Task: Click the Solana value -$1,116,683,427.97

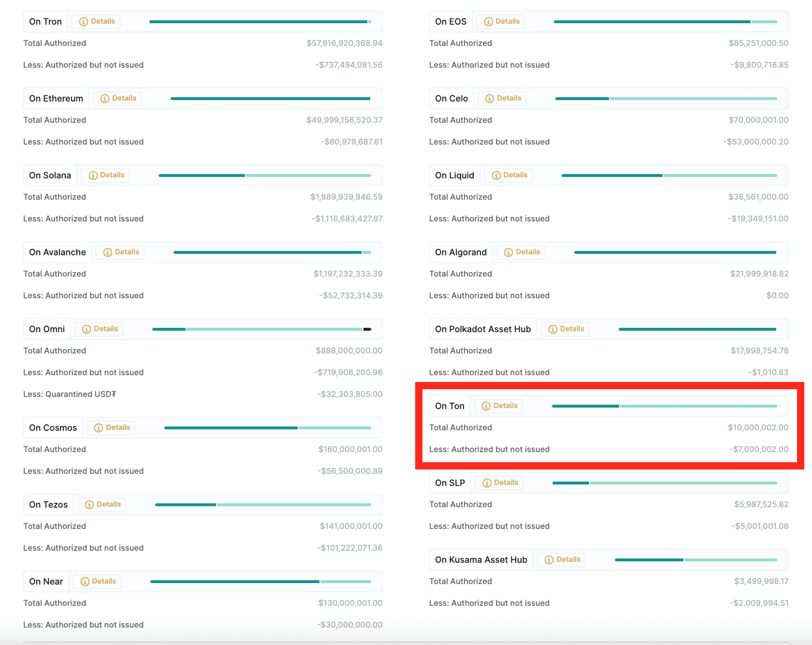Action: (347, 219)
